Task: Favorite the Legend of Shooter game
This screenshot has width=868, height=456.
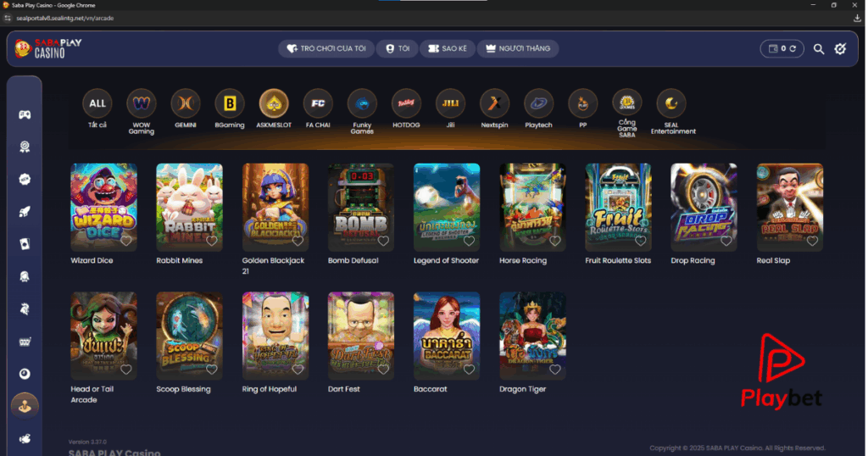Action: pos(470,241)
